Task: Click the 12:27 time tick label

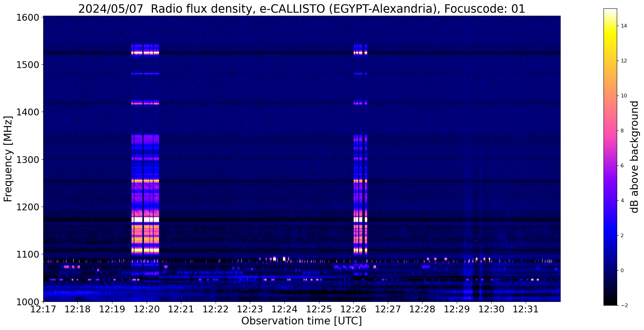Action: click(388, 309)
